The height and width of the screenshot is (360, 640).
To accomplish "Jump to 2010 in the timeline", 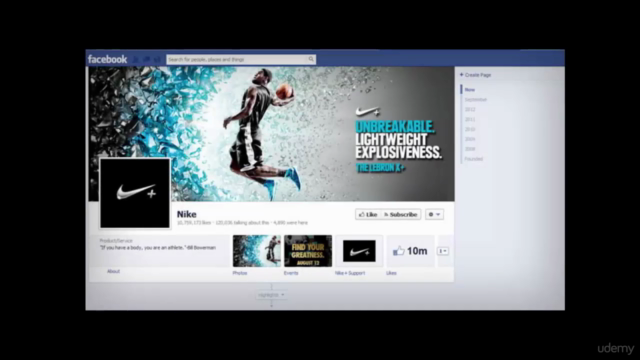I will (x=470, y=129).
